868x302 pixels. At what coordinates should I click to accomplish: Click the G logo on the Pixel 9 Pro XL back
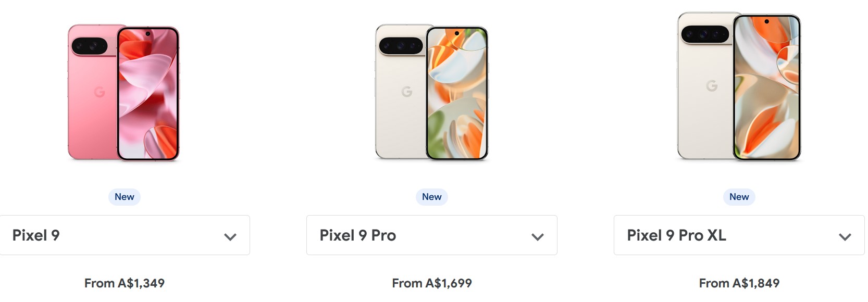coord(712,85)
